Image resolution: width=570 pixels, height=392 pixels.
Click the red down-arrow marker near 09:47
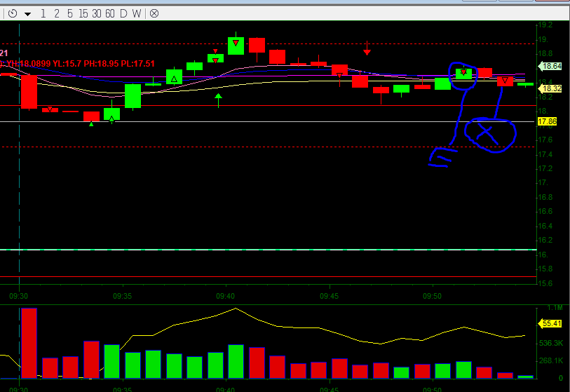(x=367, y=51)
